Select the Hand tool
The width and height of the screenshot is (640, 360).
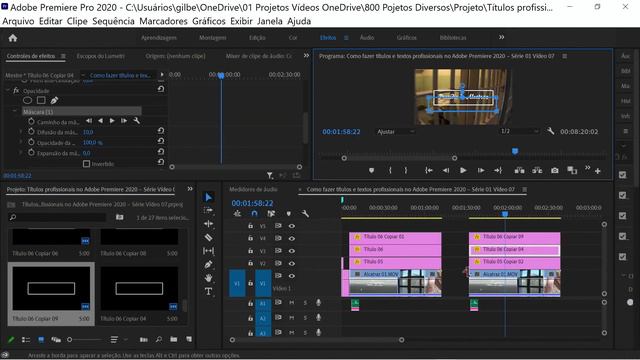[209, 278]
